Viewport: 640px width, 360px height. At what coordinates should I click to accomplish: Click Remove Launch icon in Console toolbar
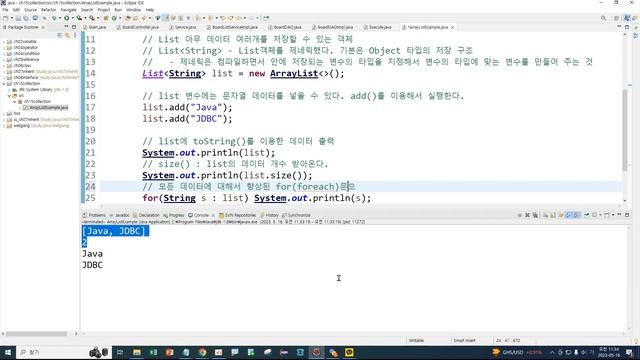click(527, 215)
